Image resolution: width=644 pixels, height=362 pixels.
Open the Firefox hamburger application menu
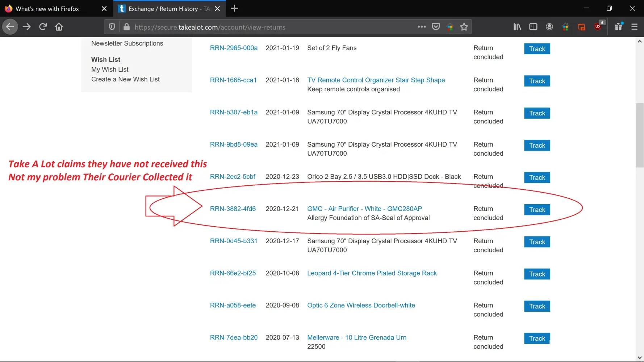(x=634, y=27)
